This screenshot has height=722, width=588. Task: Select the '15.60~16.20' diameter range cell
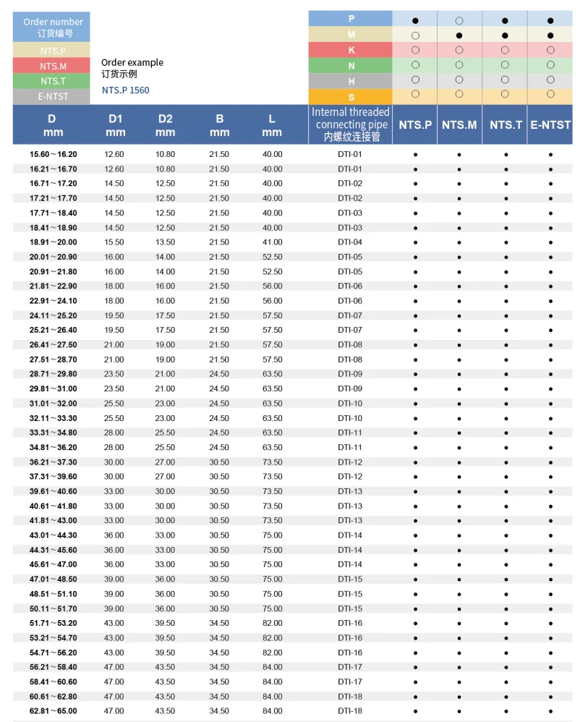(x=53, y=154)
